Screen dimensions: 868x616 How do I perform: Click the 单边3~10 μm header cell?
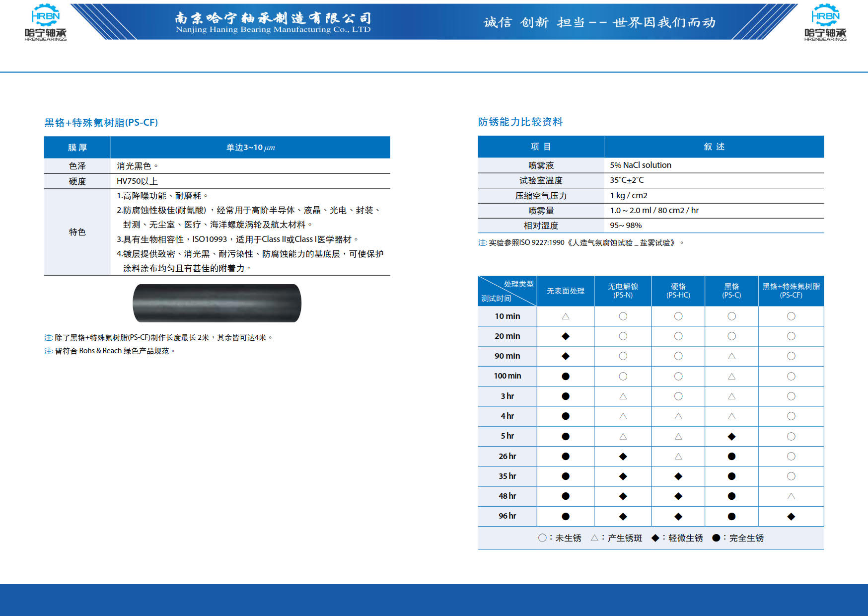pyautogui.click(x=250, y=148)
